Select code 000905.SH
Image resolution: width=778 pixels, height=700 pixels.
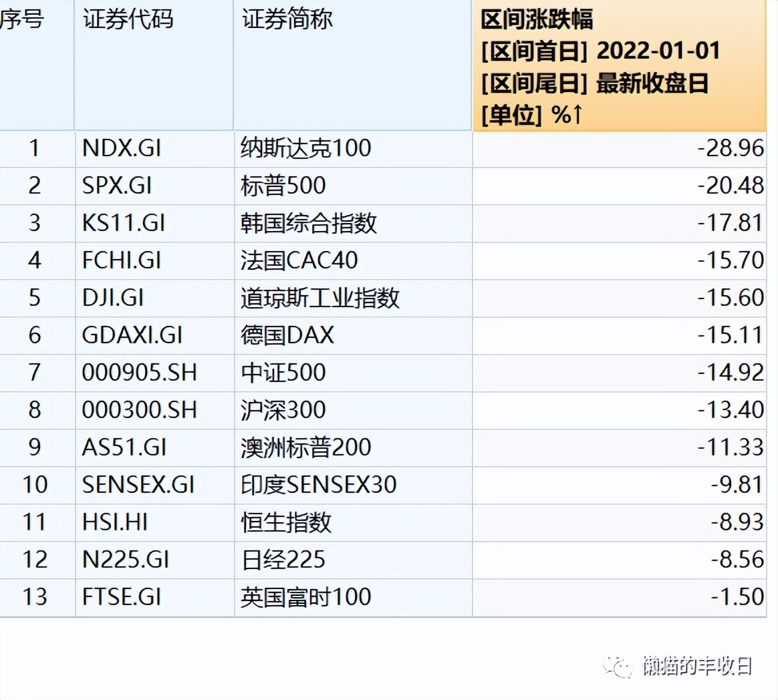click(140, 373)
